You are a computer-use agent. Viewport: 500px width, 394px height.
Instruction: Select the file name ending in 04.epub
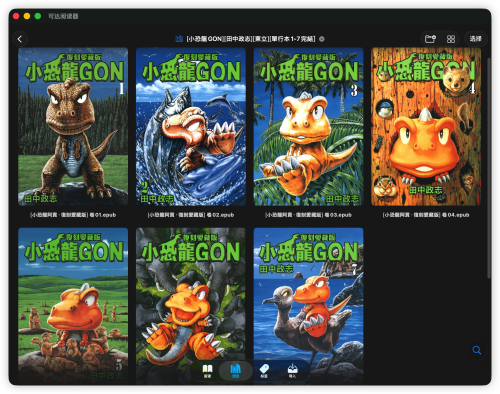click(x=426, y=215)
